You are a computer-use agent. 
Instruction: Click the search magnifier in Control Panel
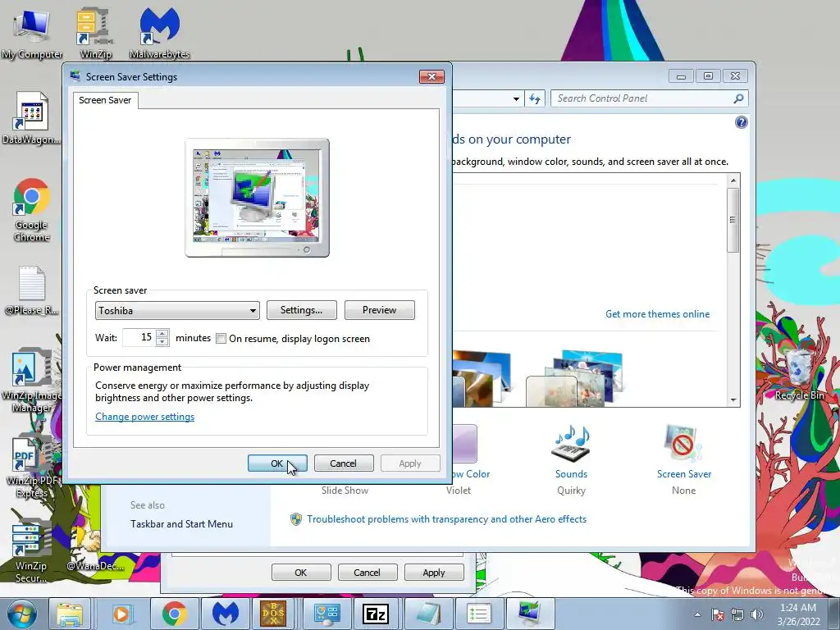738,98
